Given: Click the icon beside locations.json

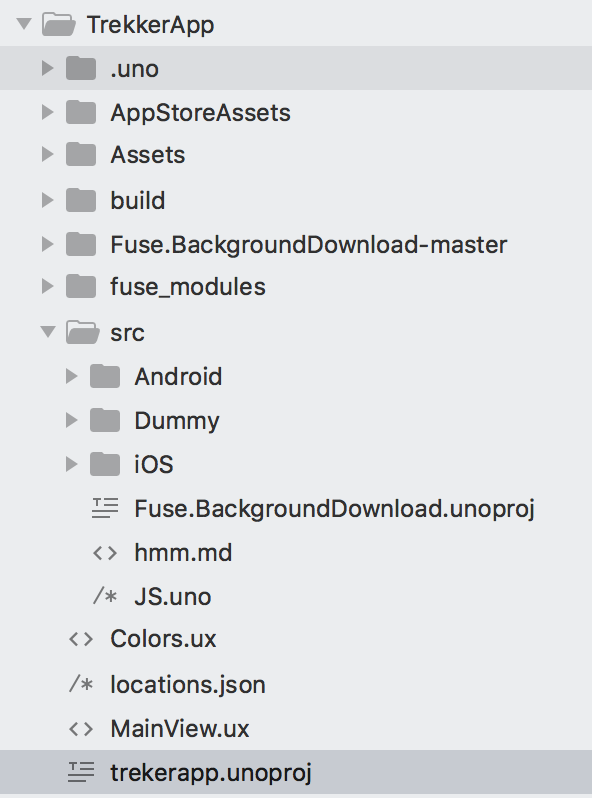Looking at the screenshot, I should (81, 684).
